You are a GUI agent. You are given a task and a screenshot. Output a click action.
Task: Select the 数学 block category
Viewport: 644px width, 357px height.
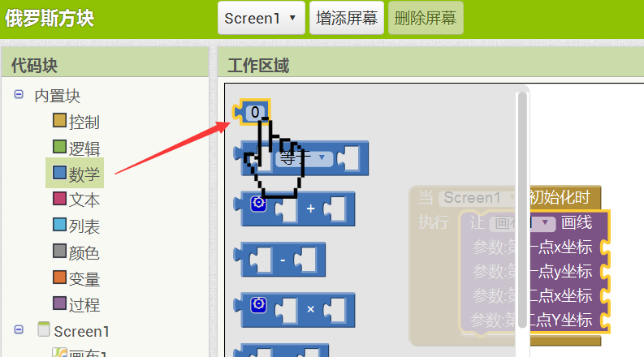[76, 173]
